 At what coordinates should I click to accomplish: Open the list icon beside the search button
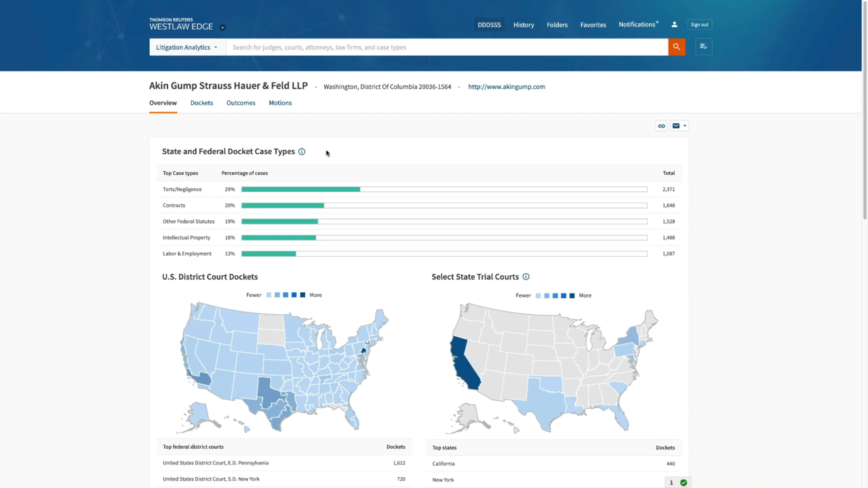click(703, 47)
